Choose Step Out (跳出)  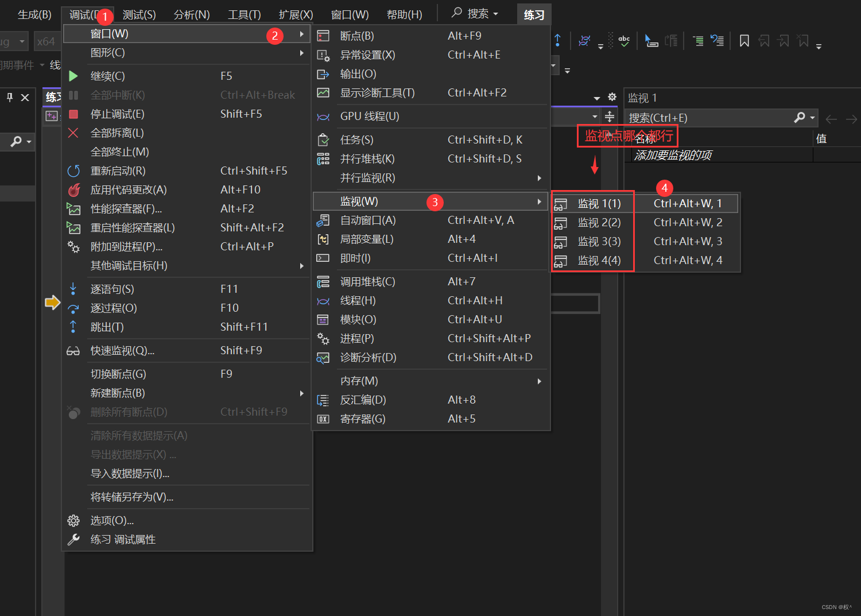tap(187, 327)
